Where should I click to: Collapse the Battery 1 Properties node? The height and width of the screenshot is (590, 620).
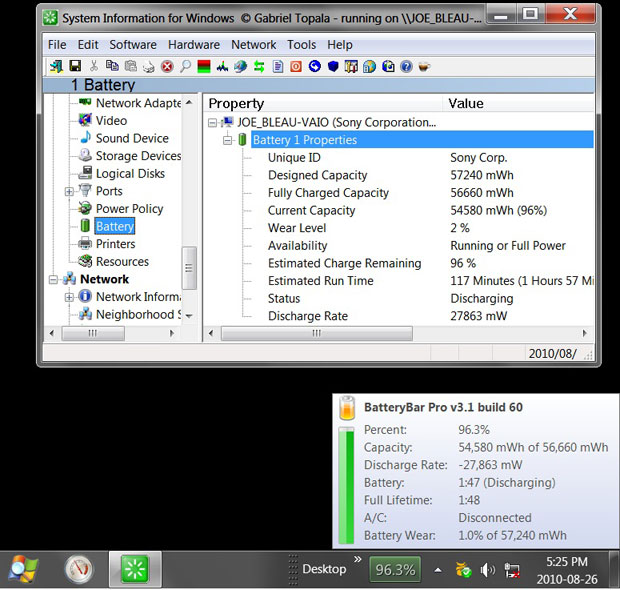pyautogui.click(x=227, y=140)
